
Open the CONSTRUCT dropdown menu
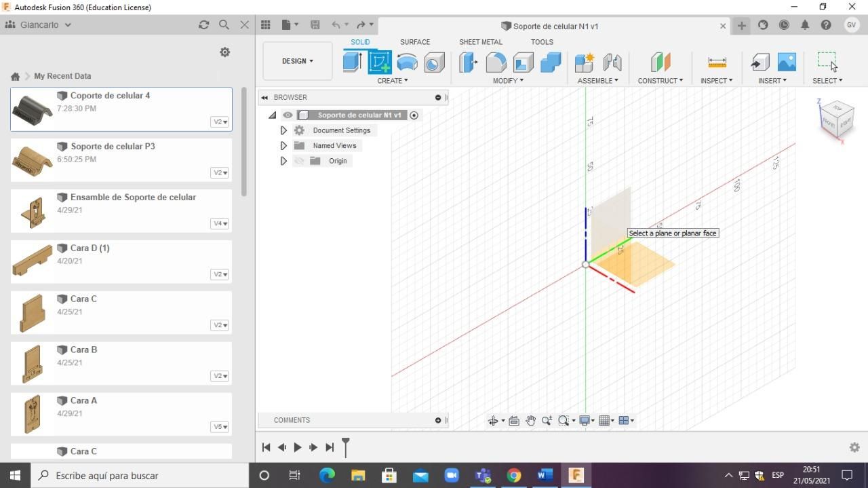pos(660,81)
